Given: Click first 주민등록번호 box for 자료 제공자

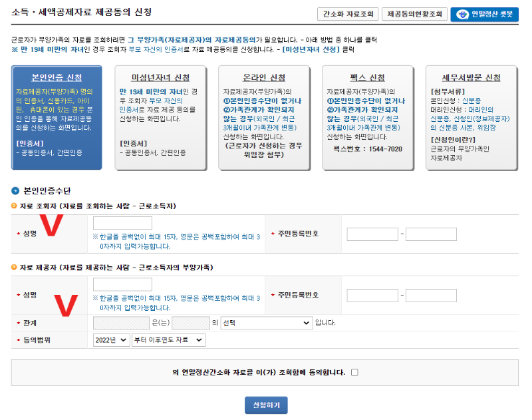Looking at the screenshot, I should pos(372,296).
